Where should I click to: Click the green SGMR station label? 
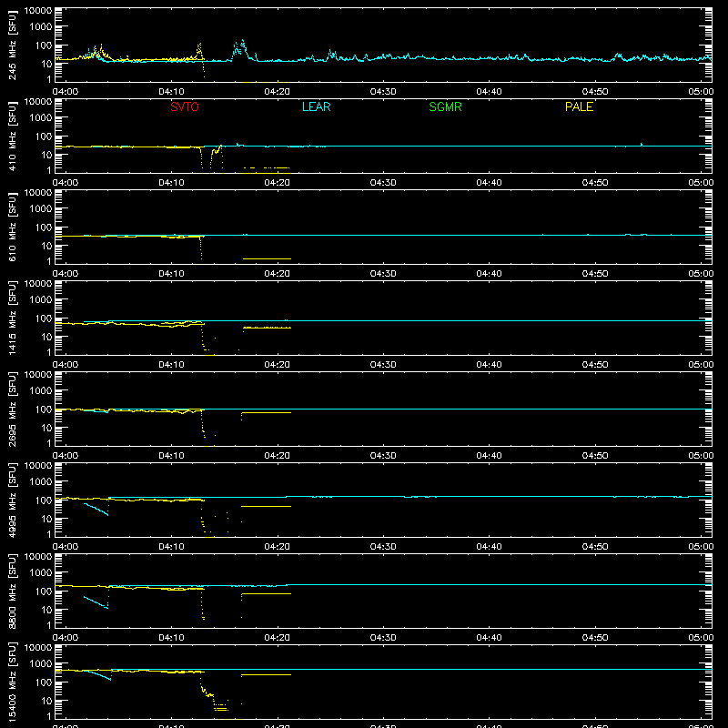pyautogui.click(x=445, y=106)
